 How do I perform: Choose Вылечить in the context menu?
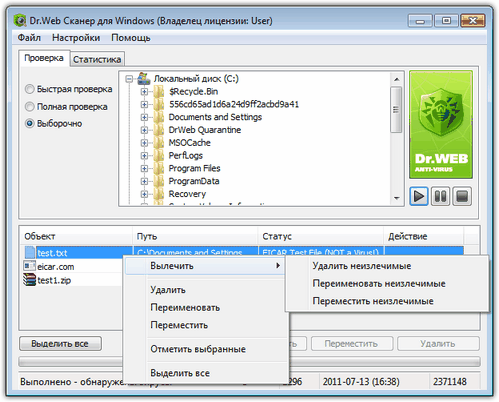(x=204, y=266)
